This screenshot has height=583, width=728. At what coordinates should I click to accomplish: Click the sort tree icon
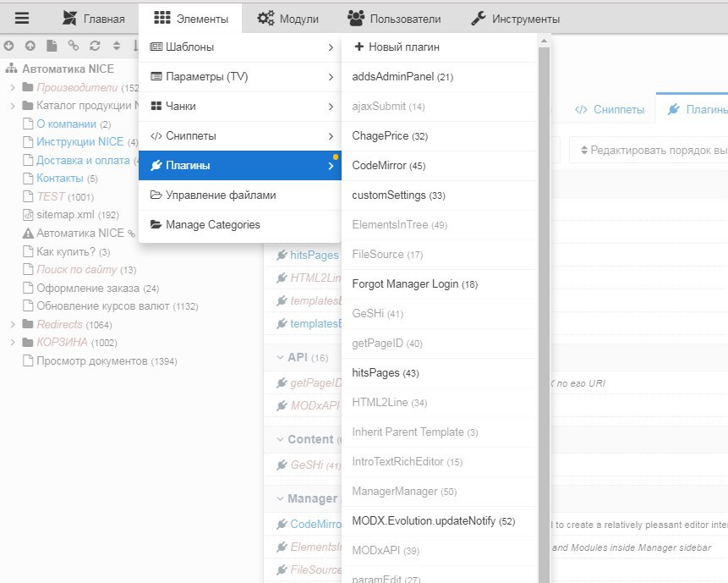click(115, 46)
